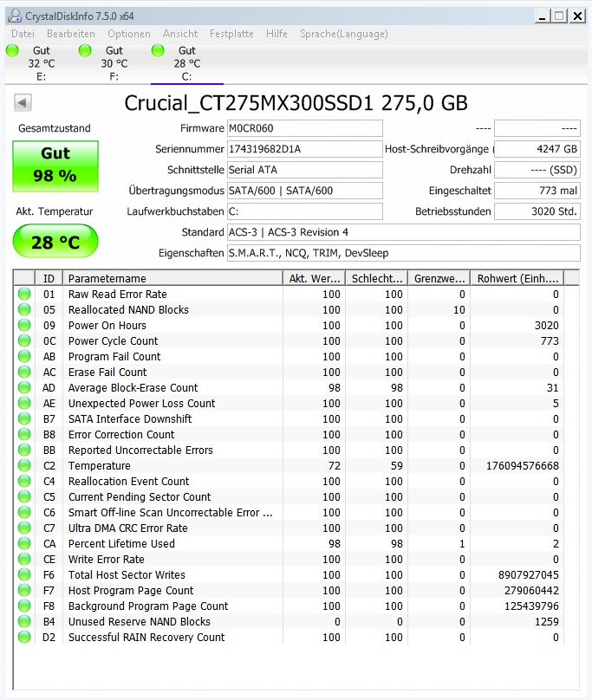This screenshot has width=592, height=700.
Task: Click green status icon of Average Block-Erase Count
Action: (24, 387)
